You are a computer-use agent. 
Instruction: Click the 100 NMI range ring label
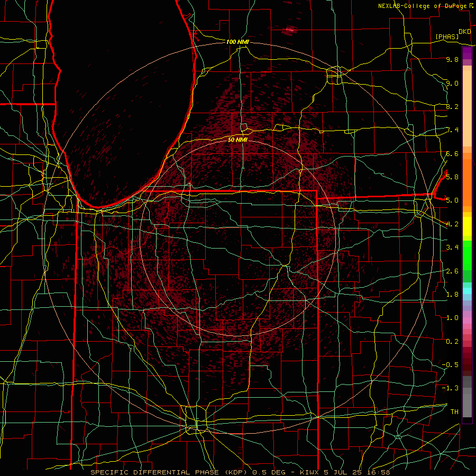(x=237, y=42)
